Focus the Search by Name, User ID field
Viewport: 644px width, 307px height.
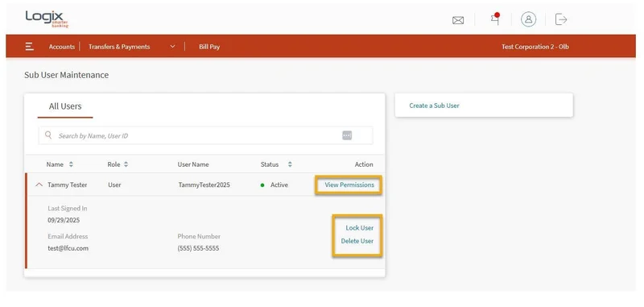pyautogui.click(x=206, y=135)
